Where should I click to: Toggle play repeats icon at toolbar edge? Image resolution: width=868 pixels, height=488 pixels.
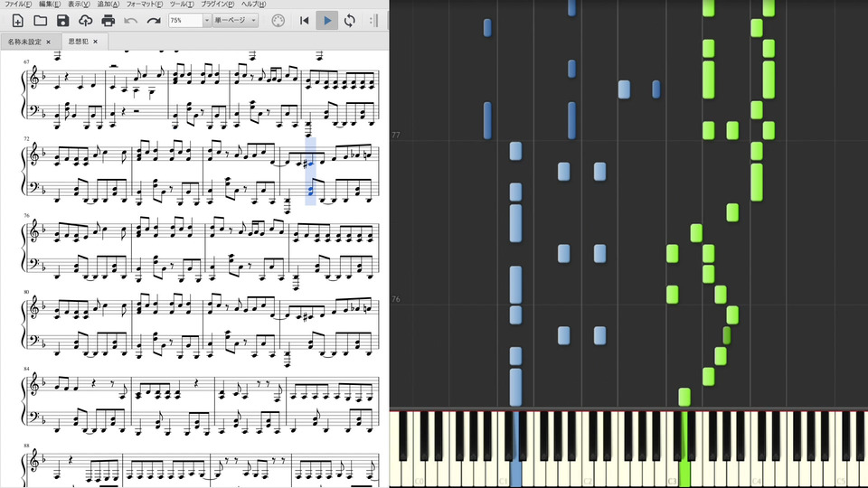click(373, 21)
